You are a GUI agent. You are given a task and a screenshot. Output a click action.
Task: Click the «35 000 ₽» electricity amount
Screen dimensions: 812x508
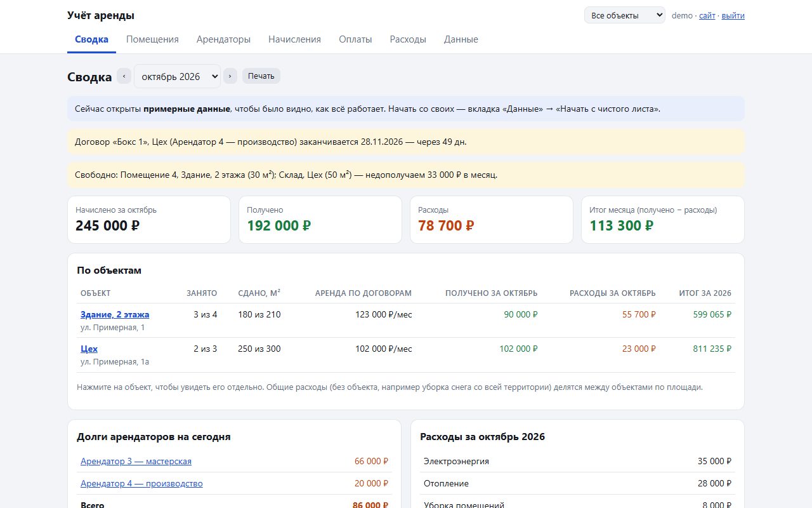click(x=714, y=462)
